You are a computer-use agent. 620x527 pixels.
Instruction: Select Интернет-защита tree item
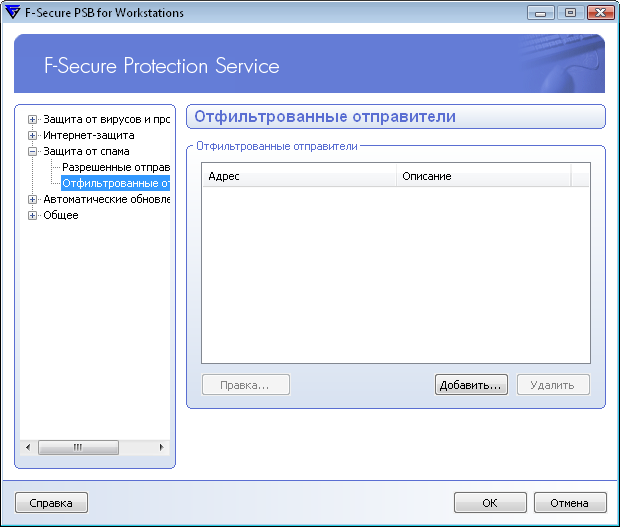[x=89, y=136]
